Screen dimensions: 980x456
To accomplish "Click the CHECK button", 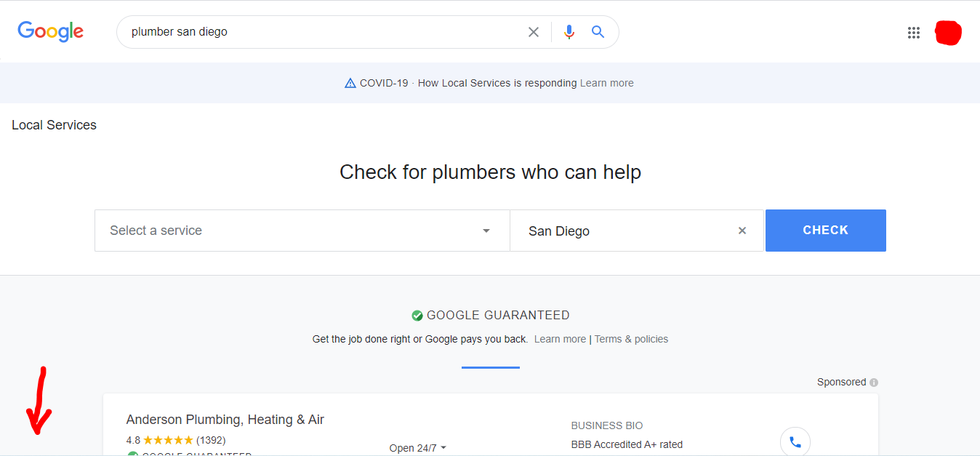I will 826,231.
